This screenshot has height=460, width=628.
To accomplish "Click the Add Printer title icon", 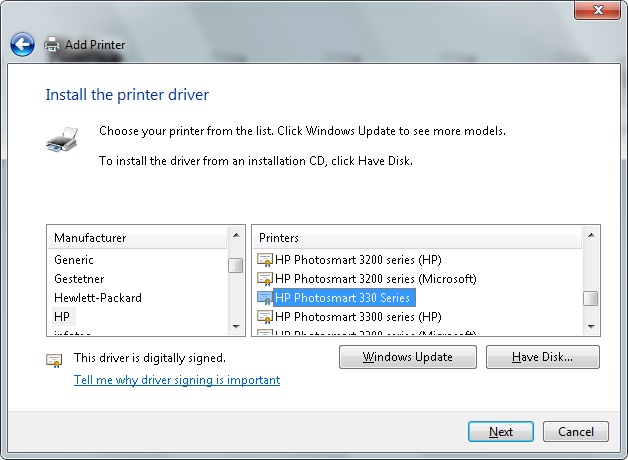I will 52,44.
